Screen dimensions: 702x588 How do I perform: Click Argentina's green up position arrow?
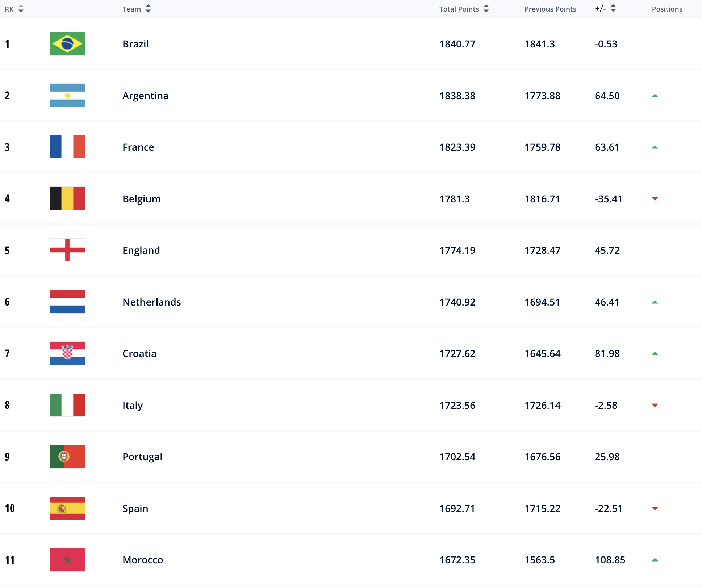pos(655,96)
